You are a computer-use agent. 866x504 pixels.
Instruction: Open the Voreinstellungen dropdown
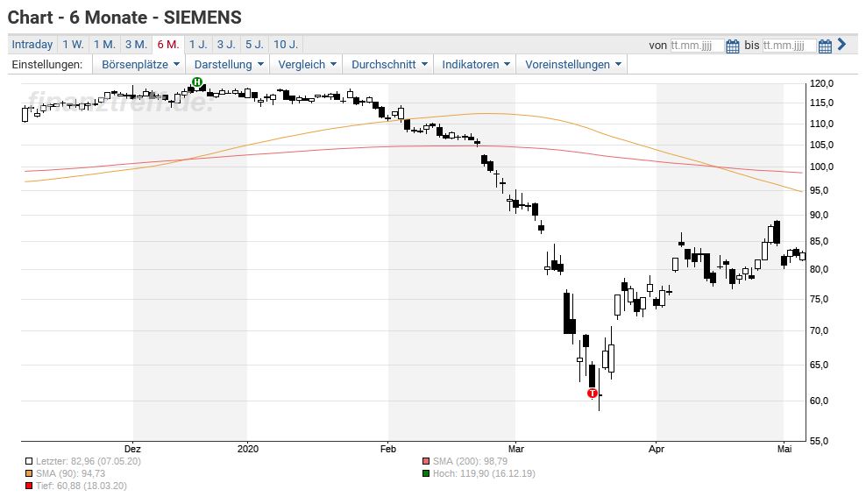coord(572,65)
